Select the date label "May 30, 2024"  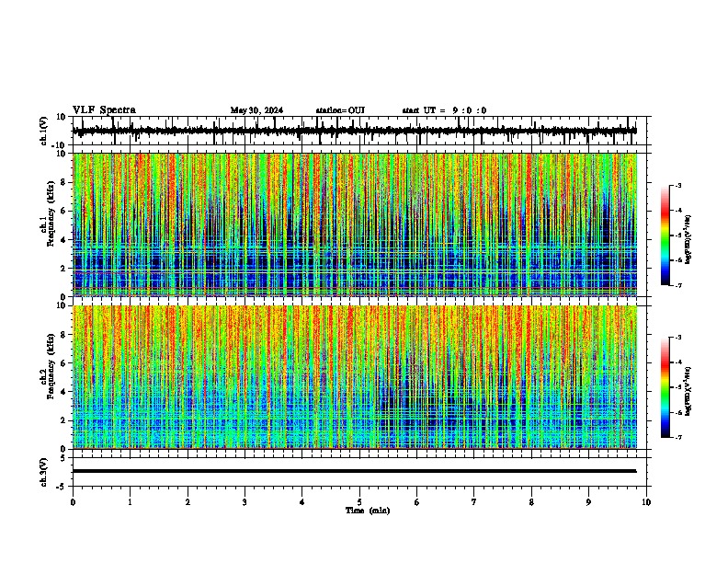pyautogui.click(x=256, y=110)
